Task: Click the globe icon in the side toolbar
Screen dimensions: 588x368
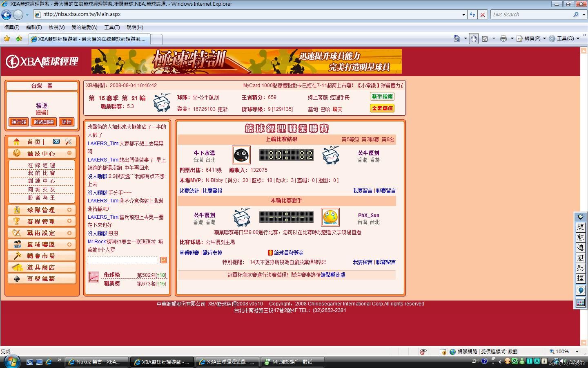Action: point(580,290)
